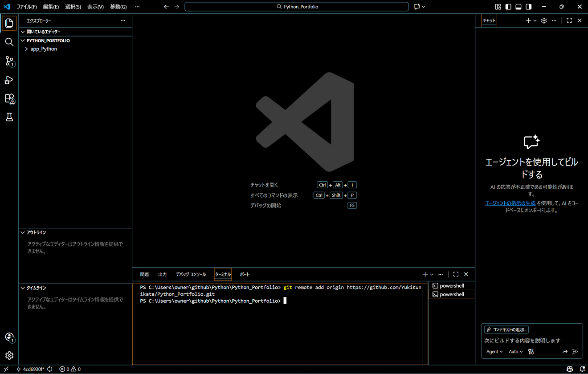Open the Search view in the activity bar

[9, 42]
